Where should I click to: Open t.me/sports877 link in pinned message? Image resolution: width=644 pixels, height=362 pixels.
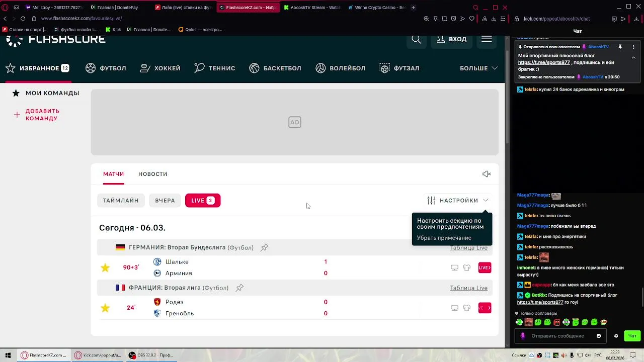[544, 62]
